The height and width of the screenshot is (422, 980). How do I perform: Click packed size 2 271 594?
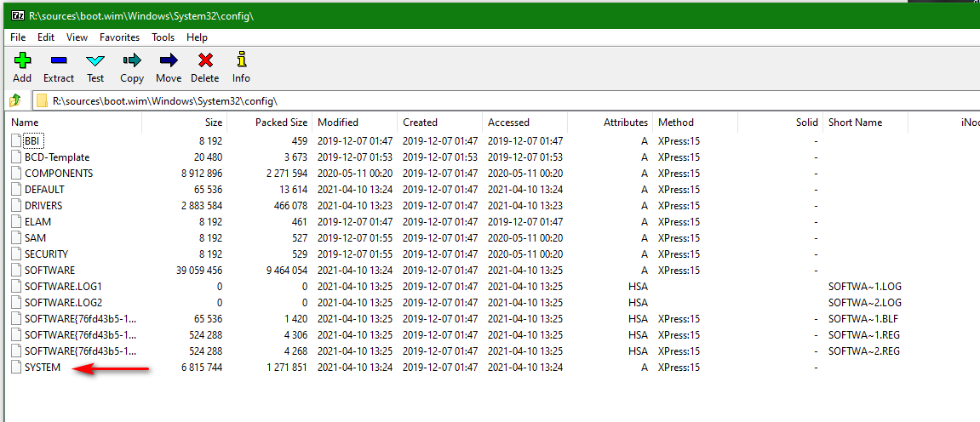click(x=287, y=174)
